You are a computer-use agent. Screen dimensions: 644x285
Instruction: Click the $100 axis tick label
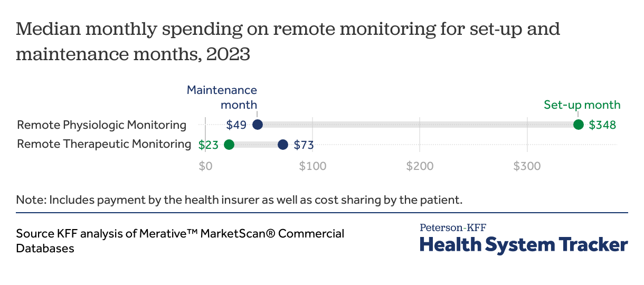coord(312,166)
